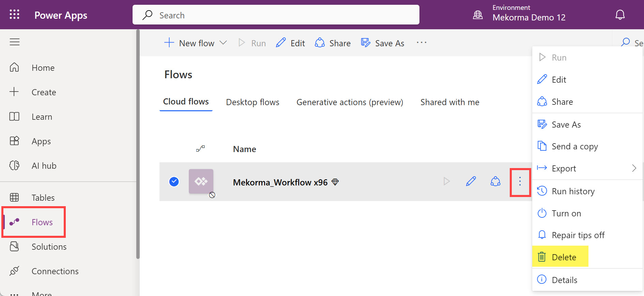Click the notifications bell icon
Viewport: 644px width, 296px height.
[x=620, y=15]
